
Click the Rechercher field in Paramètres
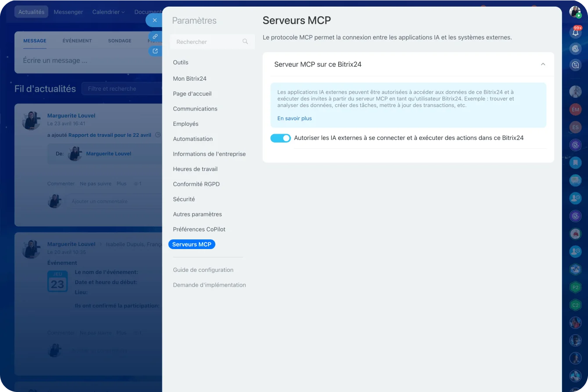212,42
